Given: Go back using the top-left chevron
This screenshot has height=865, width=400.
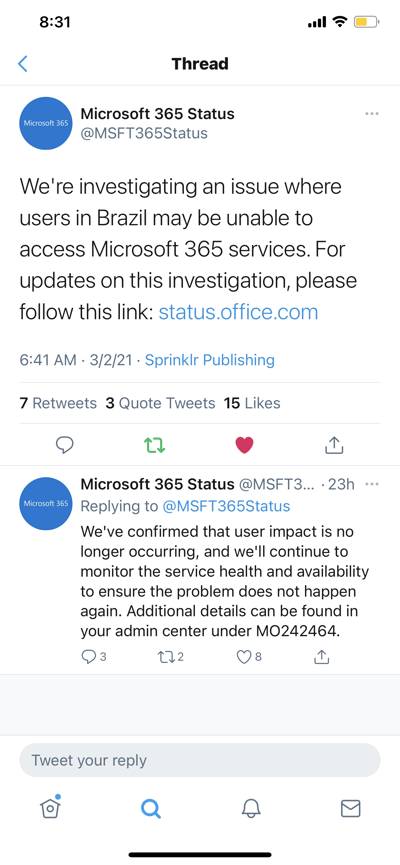Looking at the screenshot, I should click(23, 63).
